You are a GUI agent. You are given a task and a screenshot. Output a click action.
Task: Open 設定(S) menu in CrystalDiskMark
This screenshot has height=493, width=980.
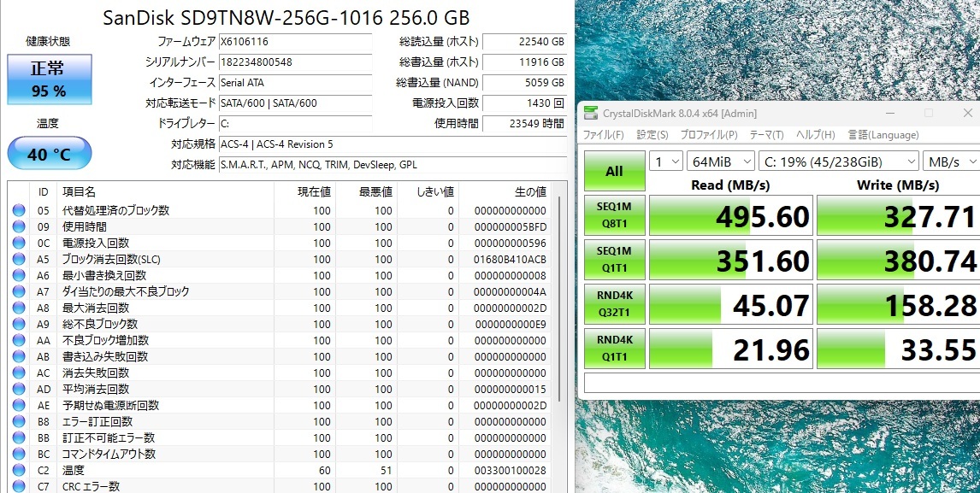click(x=652, y=135)
